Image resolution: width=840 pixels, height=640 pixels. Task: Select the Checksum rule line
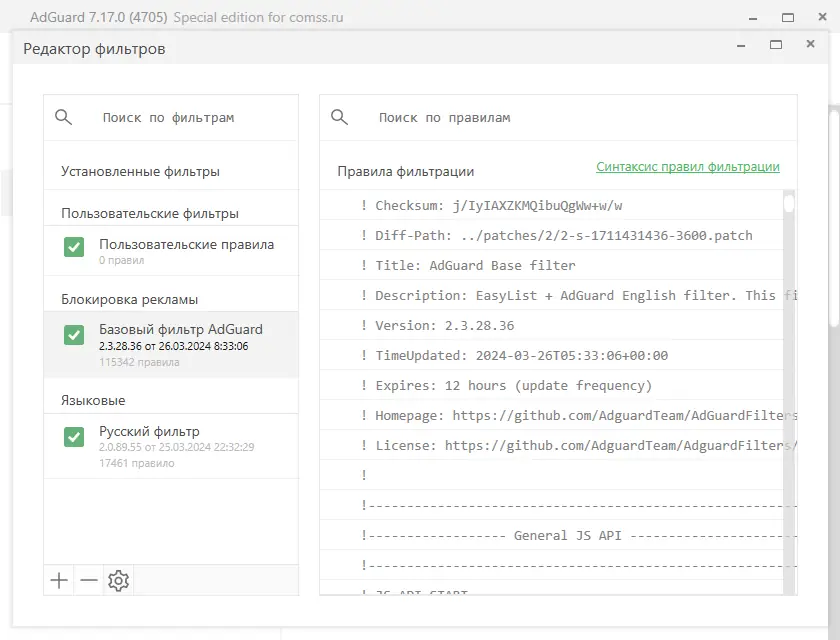pyautogui.click(x=498, y=206)
